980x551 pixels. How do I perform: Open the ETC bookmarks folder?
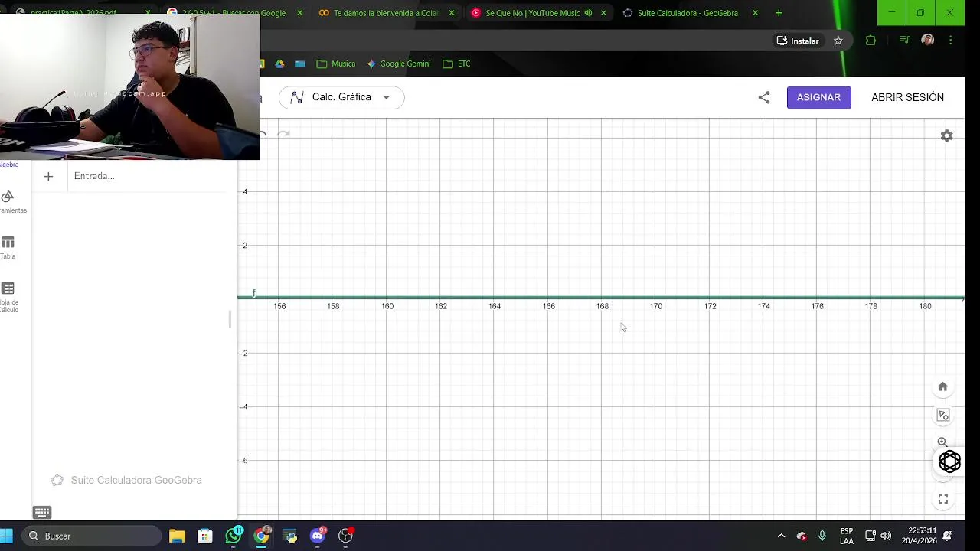(456, 64)
